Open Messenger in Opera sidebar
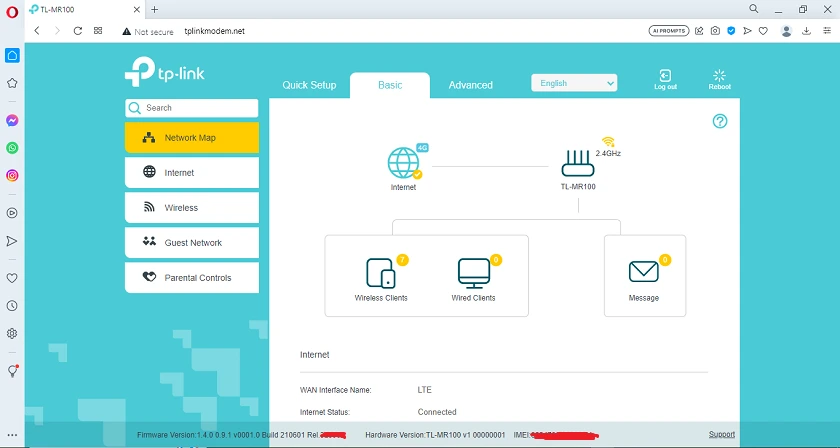 point(12,121)
